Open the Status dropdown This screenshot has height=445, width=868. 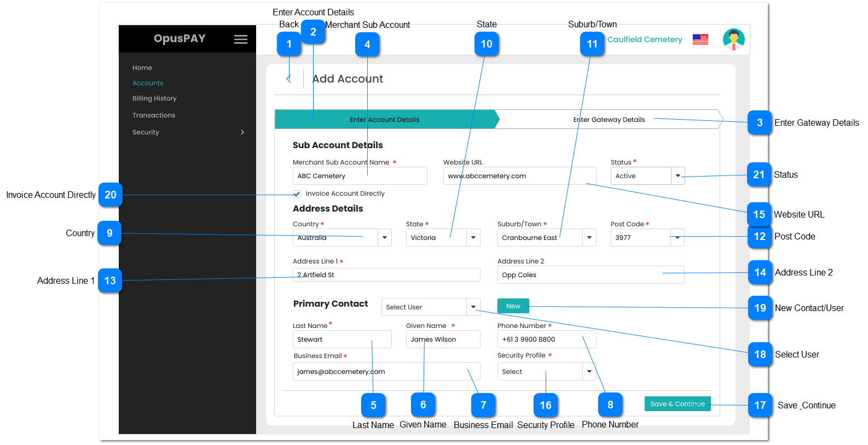coord(678,176)
